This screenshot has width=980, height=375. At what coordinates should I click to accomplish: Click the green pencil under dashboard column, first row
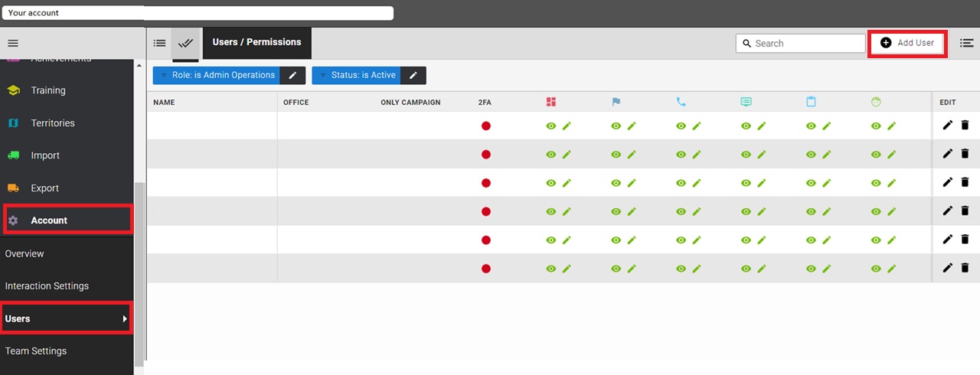(567, 126)
